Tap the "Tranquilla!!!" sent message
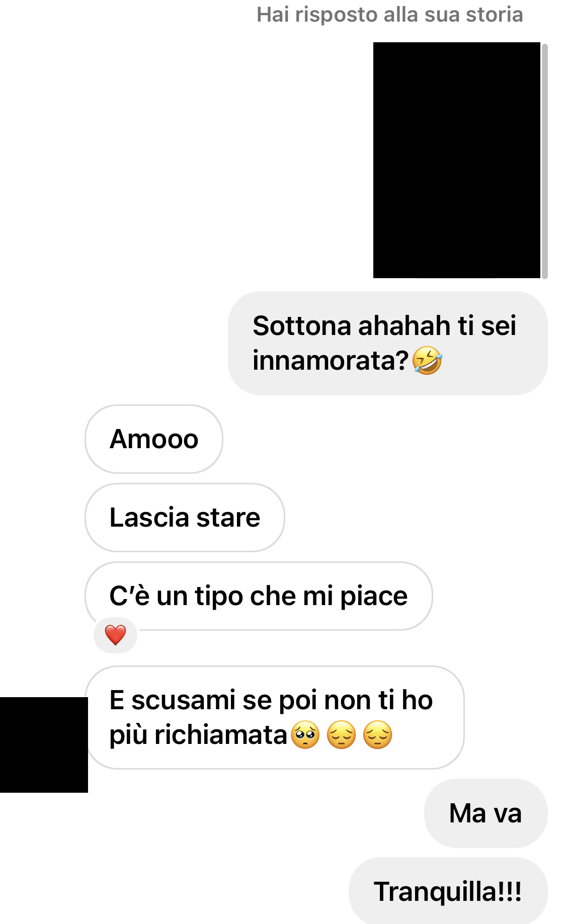Image resolution: width=566 pixels, height=924 pixels. (x=448, y=891)
